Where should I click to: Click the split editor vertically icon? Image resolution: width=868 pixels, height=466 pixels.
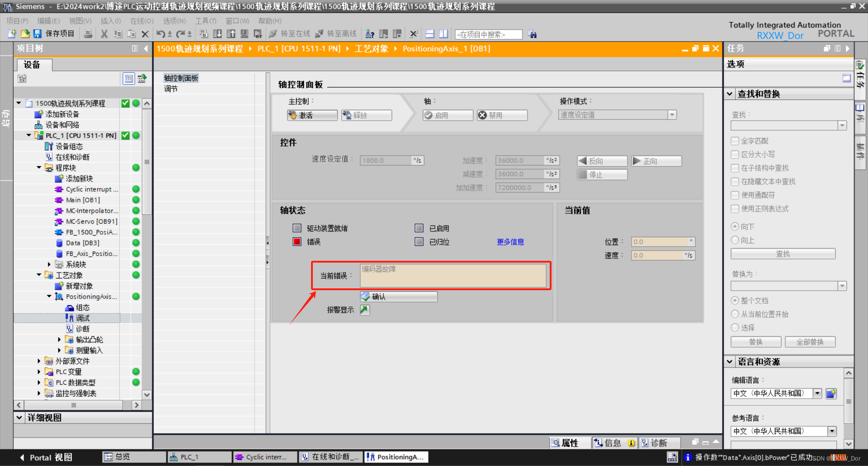(x=443, y=34)
